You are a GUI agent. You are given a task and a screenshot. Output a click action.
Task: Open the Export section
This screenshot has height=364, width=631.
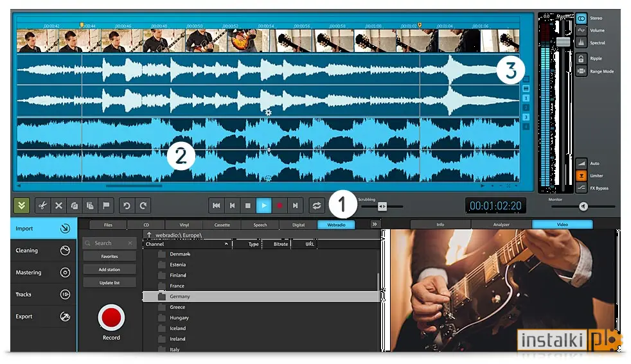click(44, 316)
